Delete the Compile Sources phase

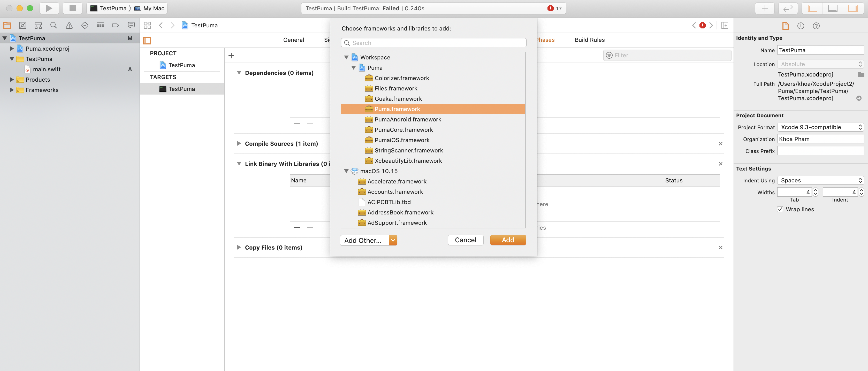pos(720,144)
